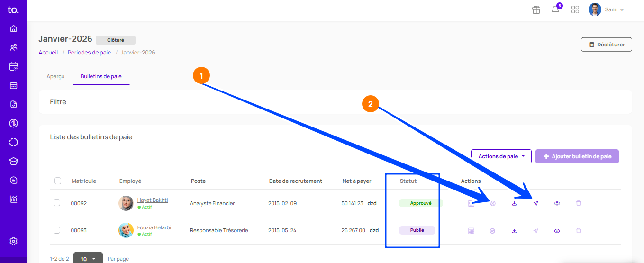The image size is (644, 263).
Task: Open the rows per page dropdown
Action: click(88, 259)
